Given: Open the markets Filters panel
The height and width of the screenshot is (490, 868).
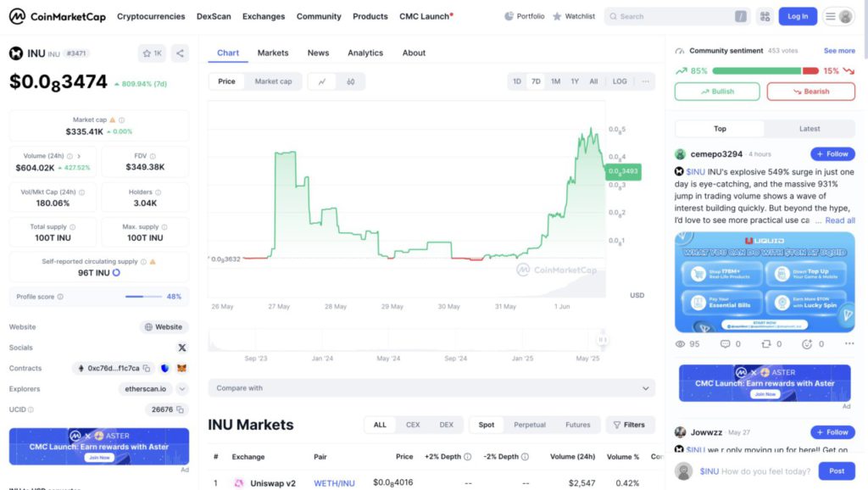Looking at the screenshot, I should tap(630, 425).
